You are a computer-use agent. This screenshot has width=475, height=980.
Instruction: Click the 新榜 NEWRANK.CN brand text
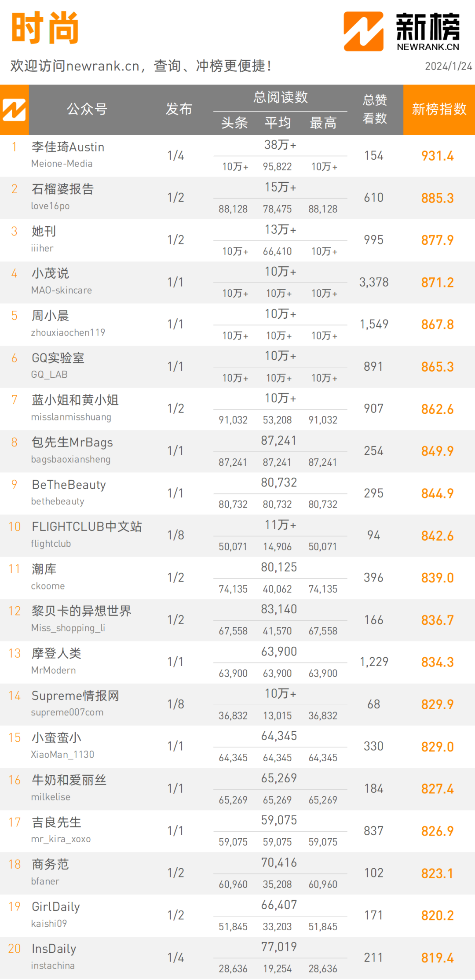pos(428,32)
